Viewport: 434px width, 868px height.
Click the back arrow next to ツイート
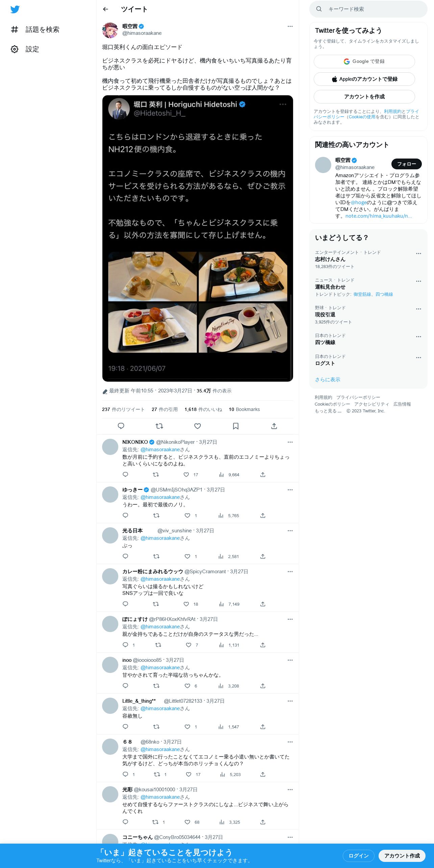coord(105,9)
